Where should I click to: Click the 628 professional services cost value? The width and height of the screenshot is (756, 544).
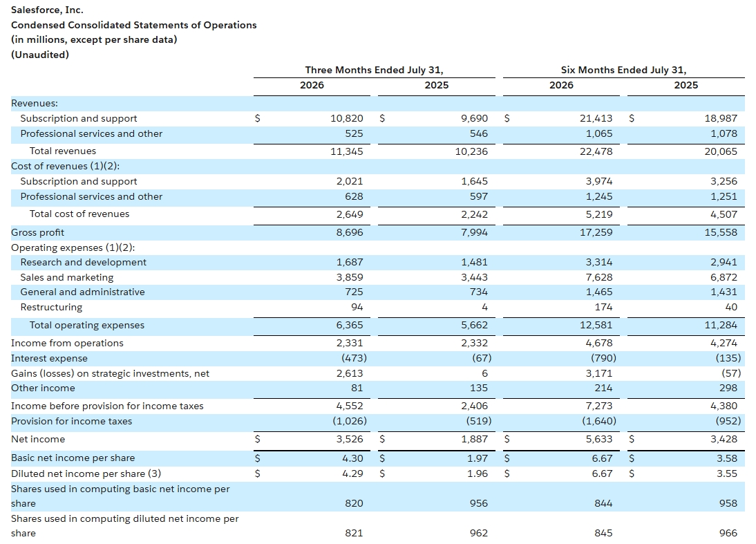click(354, 196)
